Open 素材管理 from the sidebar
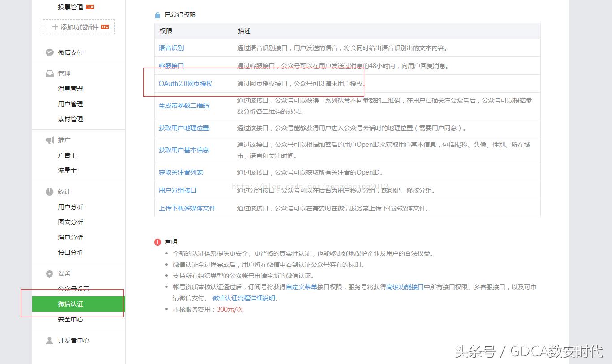The height and width of the screenshot is (364, 612). pyautogui.click(x=69, y=119)
